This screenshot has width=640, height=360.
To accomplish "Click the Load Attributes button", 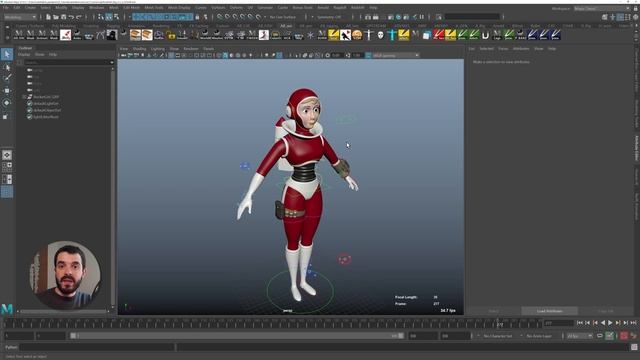I will (x=549, y=311).
